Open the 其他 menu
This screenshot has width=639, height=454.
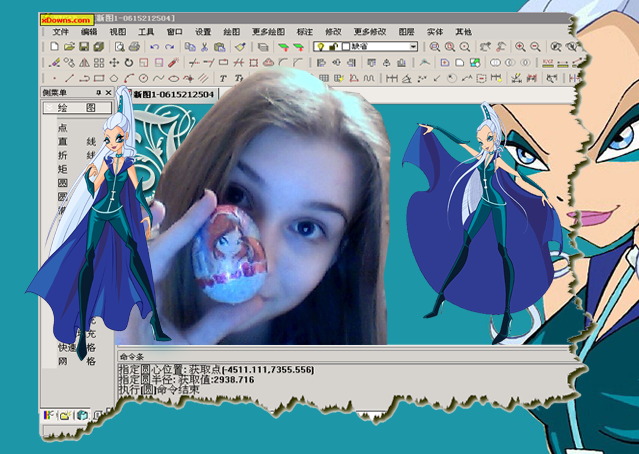point(463,32)
